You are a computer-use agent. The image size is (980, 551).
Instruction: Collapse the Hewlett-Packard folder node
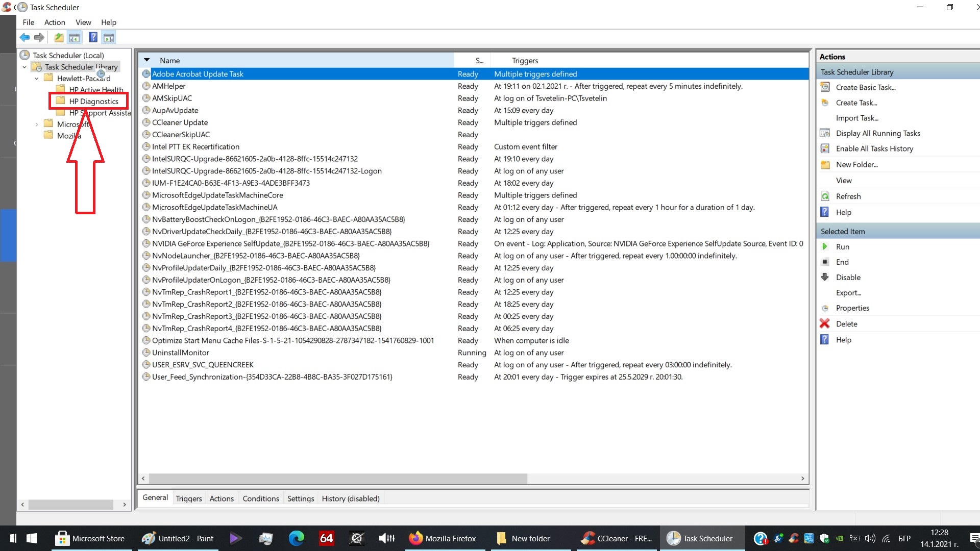click(36, 79)
